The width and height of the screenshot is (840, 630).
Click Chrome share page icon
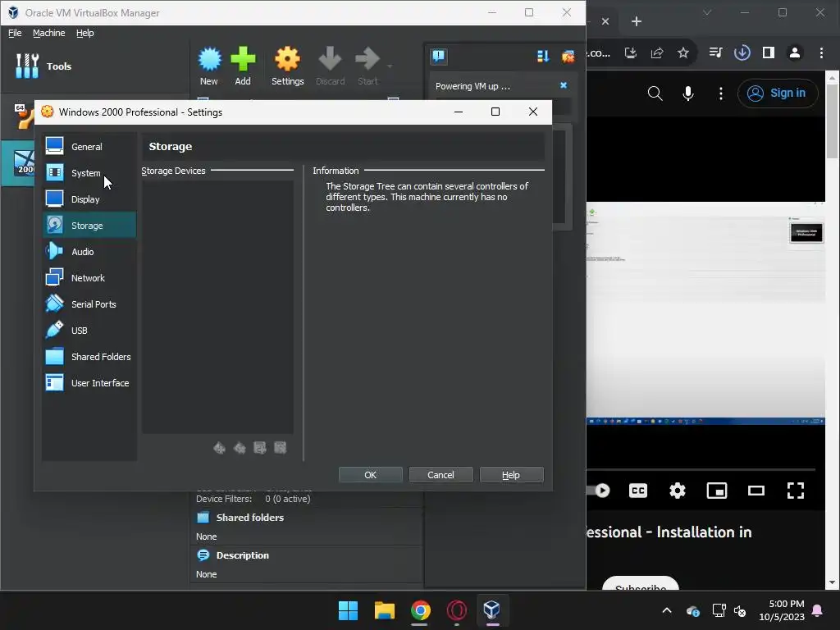click(657, 52)
